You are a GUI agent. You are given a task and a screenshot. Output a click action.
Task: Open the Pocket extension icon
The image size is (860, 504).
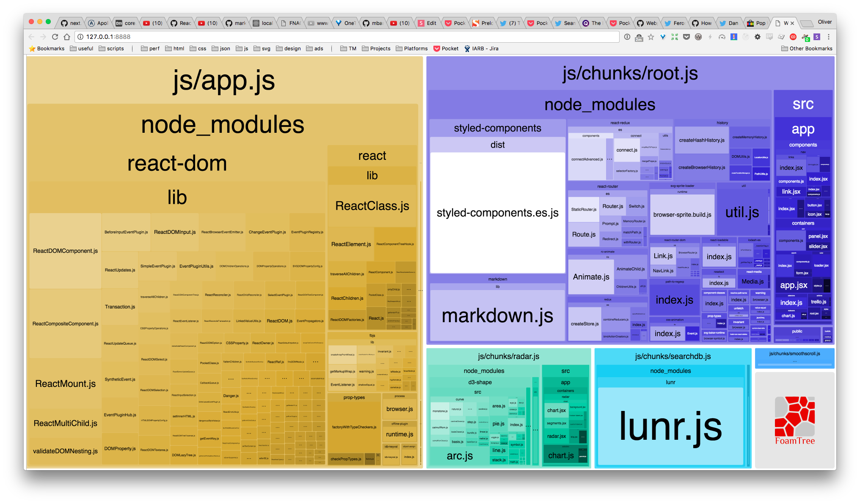(686, 37)
